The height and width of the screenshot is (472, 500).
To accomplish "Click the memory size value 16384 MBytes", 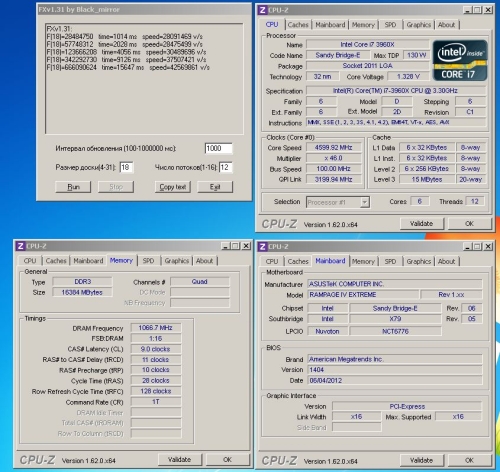I will [x=82, y=292].
